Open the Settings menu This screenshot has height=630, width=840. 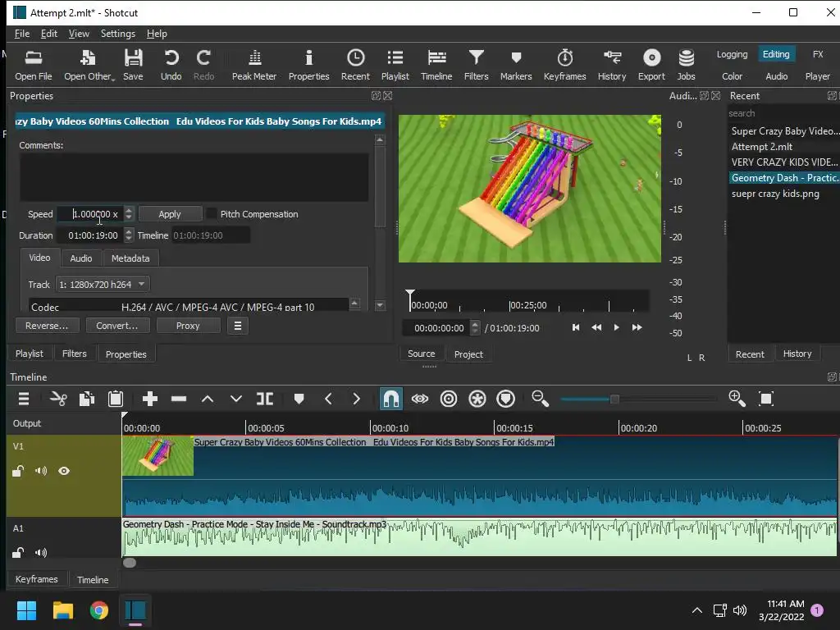point(118,33)
